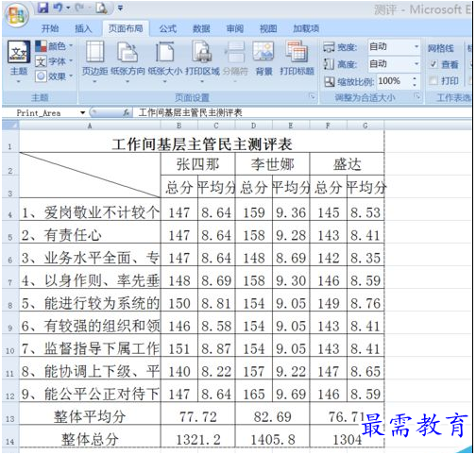Launch the 页面设置 dialog with the corner arrow
The height and width of the screenshot is (455, 476).
click(x=312, y=96)
